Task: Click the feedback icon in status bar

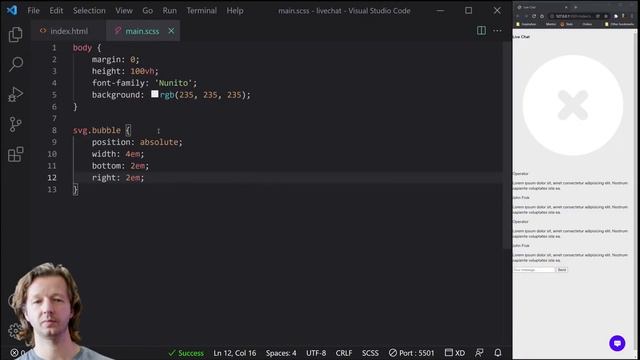Action: [x=479, y=353]
